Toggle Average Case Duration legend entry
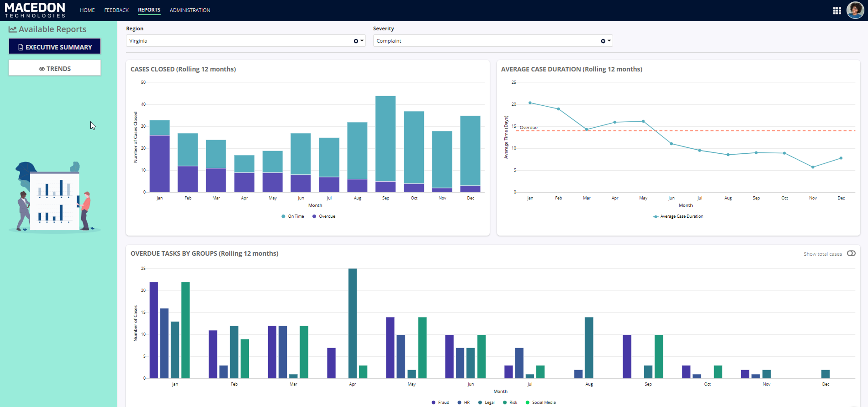The image size is (868, 407). (678, 216)
